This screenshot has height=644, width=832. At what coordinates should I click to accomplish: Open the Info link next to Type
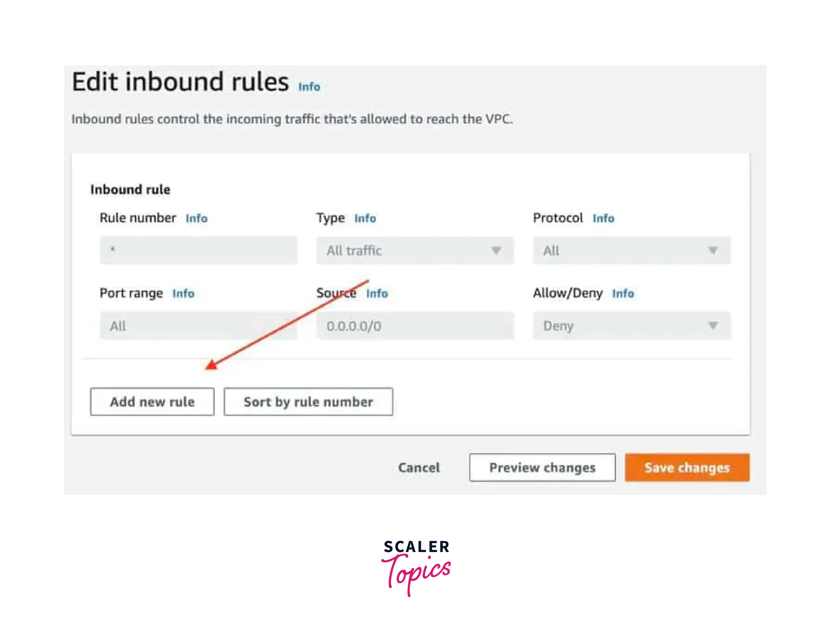click(365, 218)
